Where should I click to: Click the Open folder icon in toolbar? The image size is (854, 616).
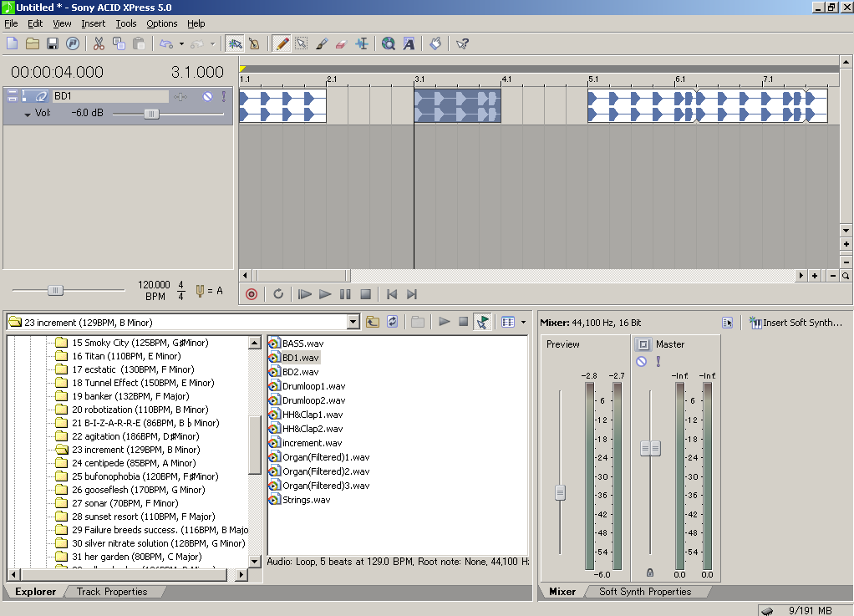point(32,43)
